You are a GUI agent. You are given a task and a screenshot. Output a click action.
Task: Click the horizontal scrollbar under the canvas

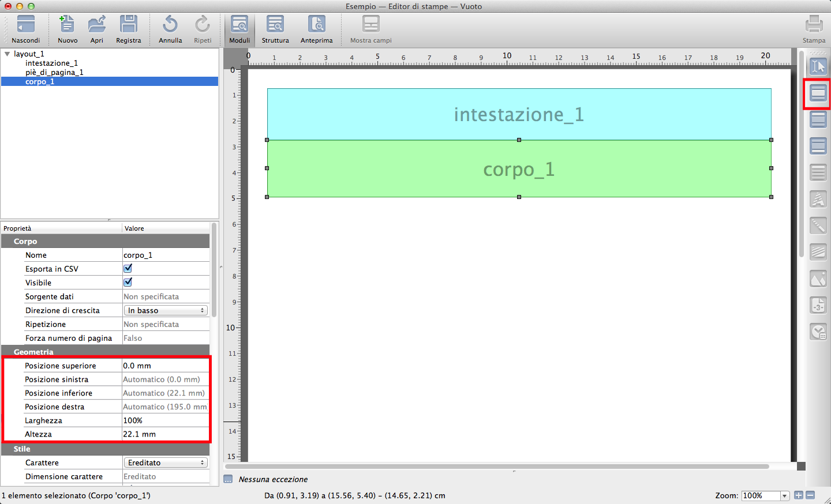tap(496, 467)
